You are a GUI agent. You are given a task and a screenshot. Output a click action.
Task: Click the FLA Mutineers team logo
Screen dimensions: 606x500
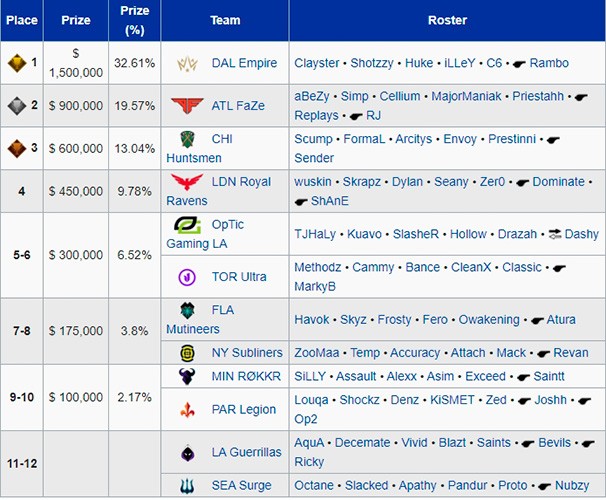pyautogui.click(x=187, y=311)
